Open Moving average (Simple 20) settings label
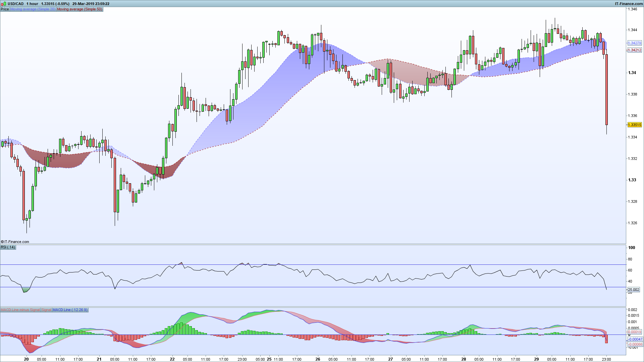This screenshot has height=362, width=644. pyautogui.click(x=33, y=9)
